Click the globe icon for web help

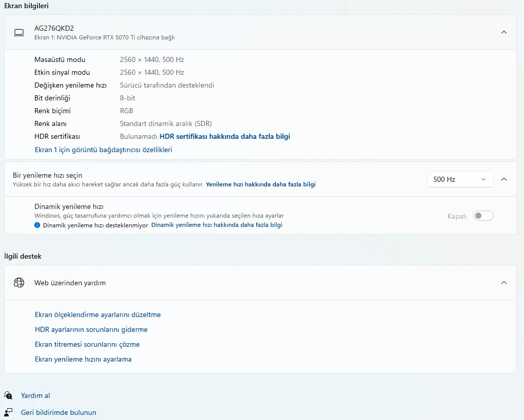point(19,283)
